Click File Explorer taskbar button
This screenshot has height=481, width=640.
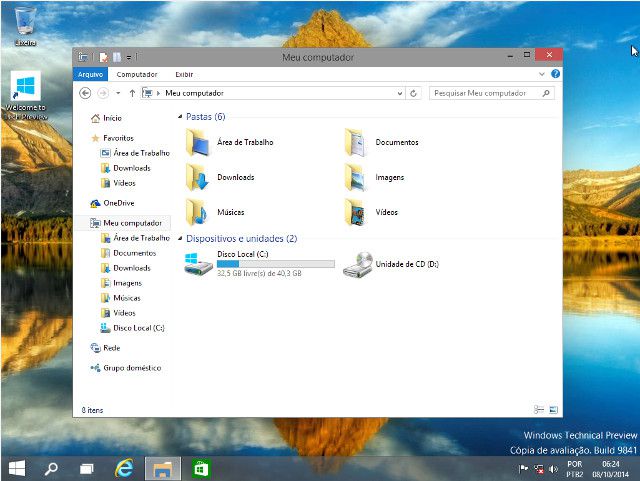pos(162,468)
